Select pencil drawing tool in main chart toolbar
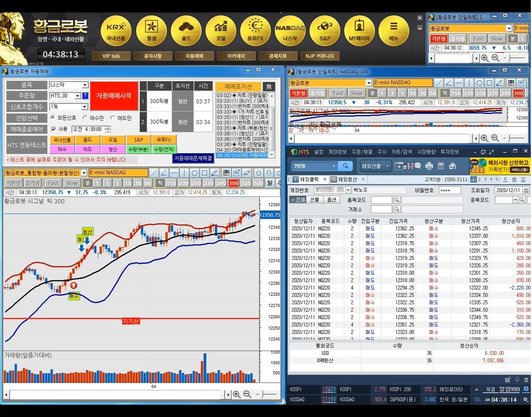This screenshot has height=417, width=532. (x=215, y=173)
